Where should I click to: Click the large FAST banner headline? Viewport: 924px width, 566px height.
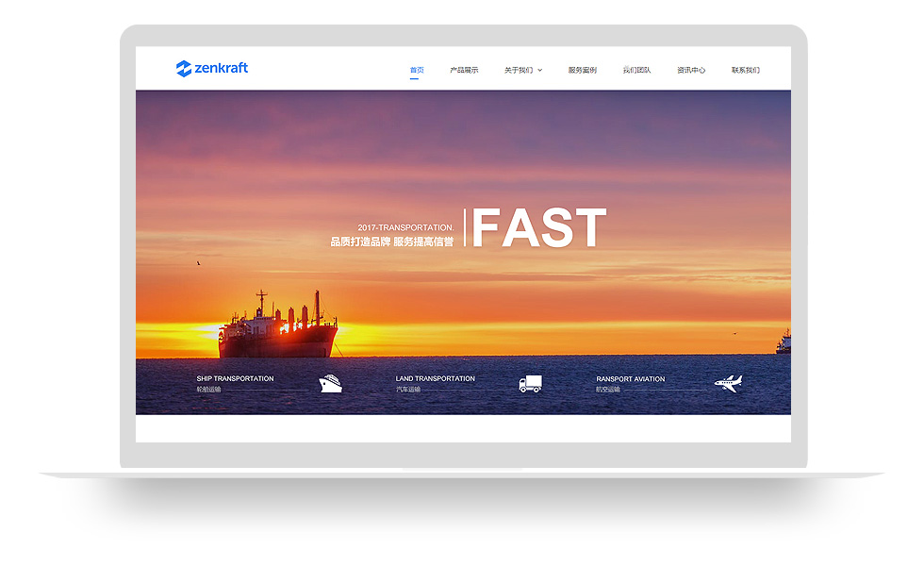tap(539, 227)
